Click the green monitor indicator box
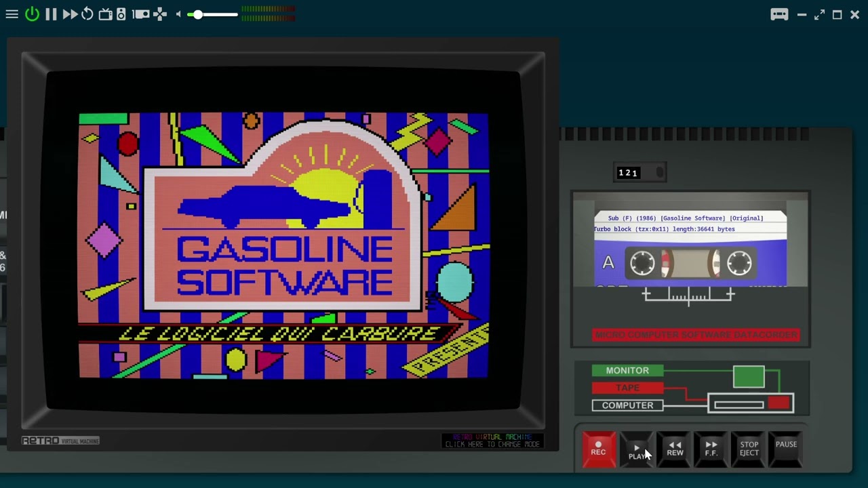This screenshot has width=868, height=488. pyautogui.click(x=749, y=377)
